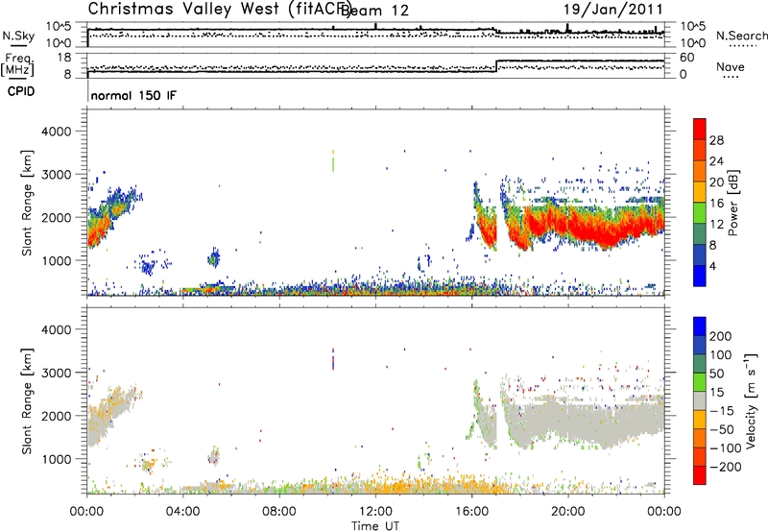Click the 'Beam 12' label
This screenshot has width=768, height=532.
pos(374,11)
